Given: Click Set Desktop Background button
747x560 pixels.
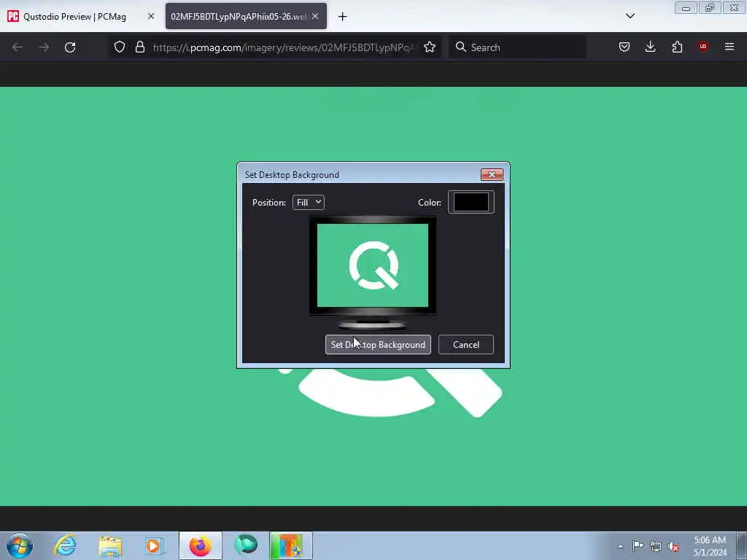Looking at the screenshot, I should pos(378,345).
